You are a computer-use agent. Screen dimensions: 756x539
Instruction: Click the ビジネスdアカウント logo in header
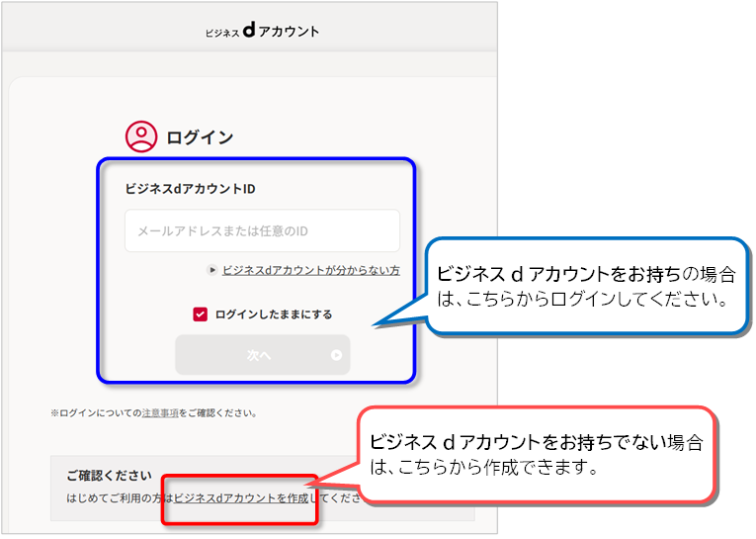coord(262,31)
